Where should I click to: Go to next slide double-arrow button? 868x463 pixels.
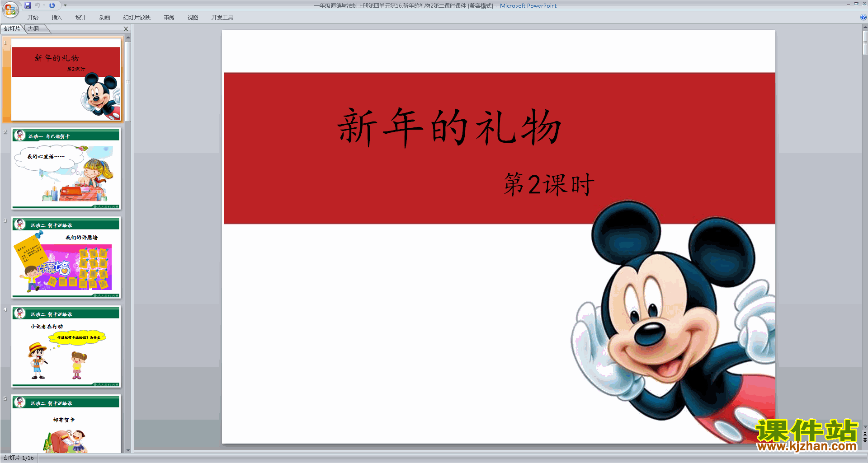click(x=865, y=440)
